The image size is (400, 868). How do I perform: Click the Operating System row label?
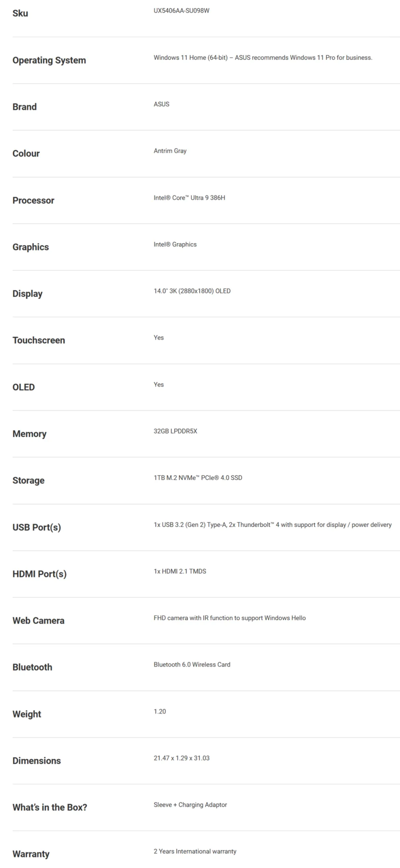click(49, 60)
